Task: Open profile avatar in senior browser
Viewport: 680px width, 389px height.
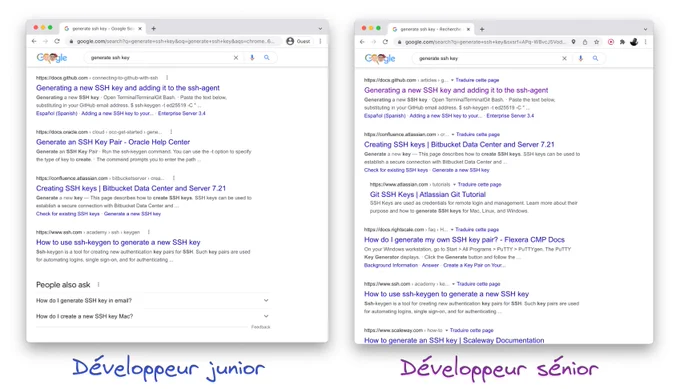Action: tap(634, 42)
